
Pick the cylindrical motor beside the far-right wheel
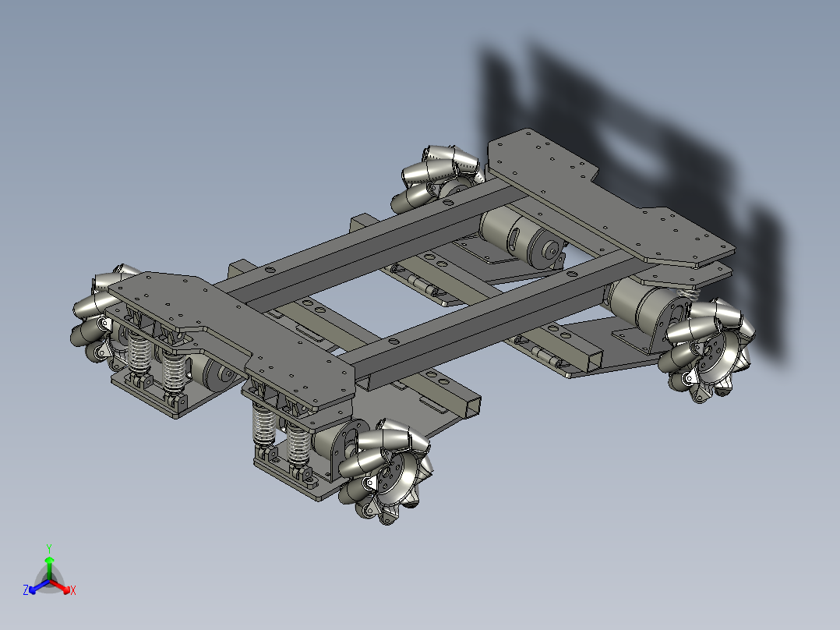[x=642, y=306]
